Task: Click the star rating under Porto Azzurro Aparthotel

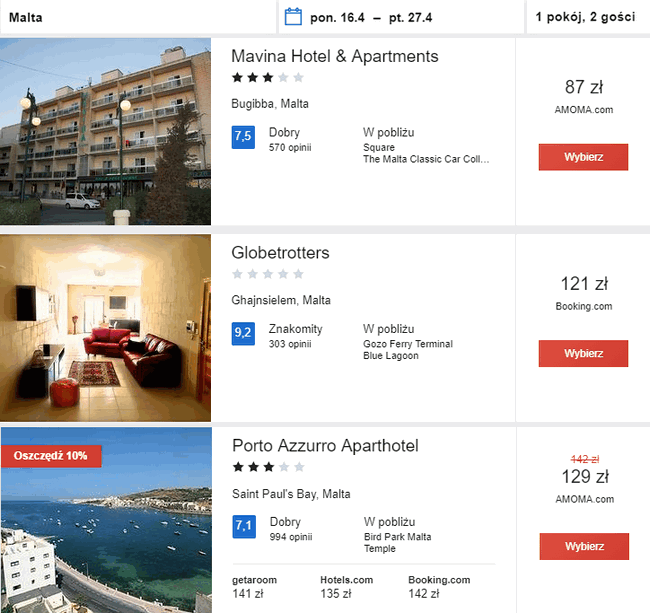Action: click(269, 467)
